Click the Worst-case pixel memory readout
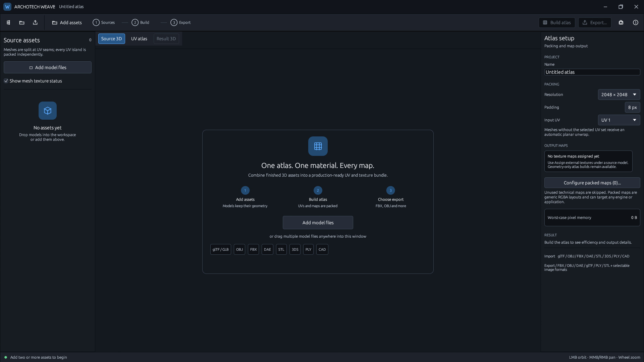 coord(592,218)
